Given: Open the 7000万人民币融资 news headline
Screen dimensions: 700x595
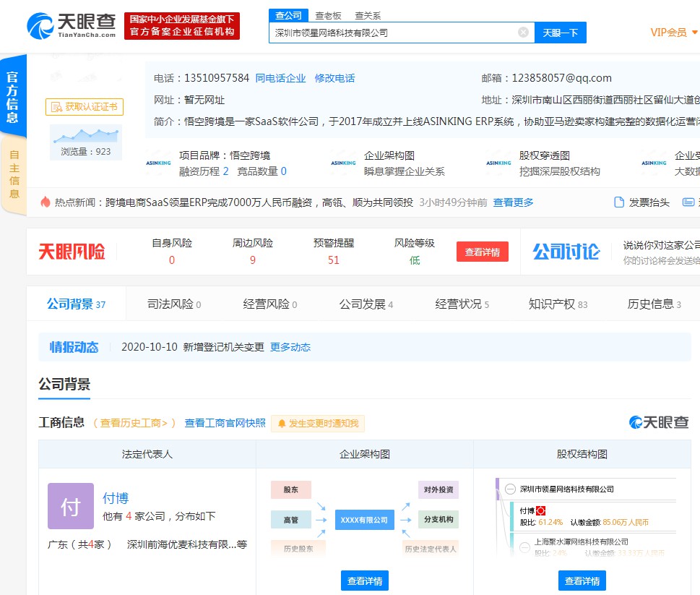Looking at the screenshot, I should tap(259, 202).
